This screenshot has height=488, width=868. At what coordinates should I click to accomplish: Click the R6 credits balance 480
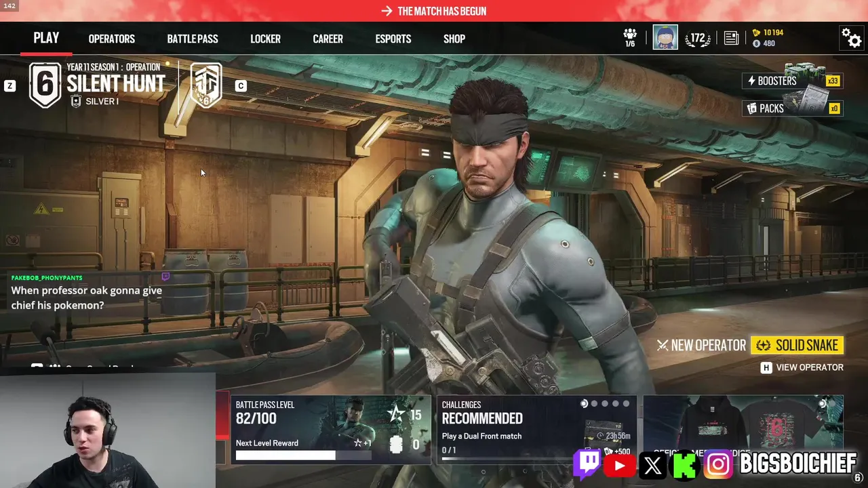764,43
